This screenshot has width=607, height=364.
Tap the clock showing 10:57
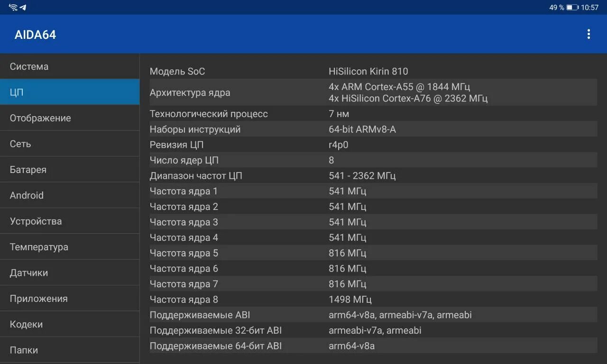(589, 8)
